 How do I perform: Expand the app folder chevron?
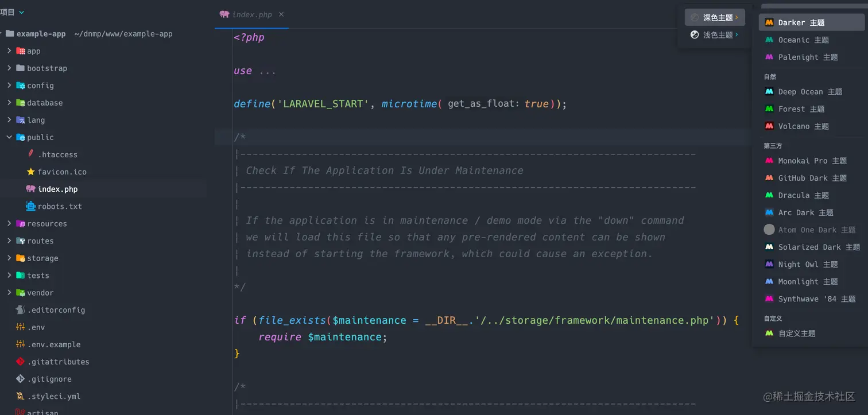point(9,51)
